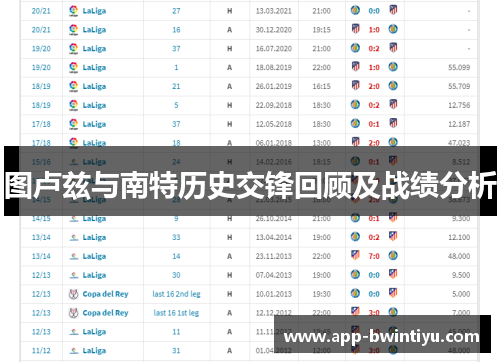Click Getafe crest in the 10.01.2013 match row

355,293
